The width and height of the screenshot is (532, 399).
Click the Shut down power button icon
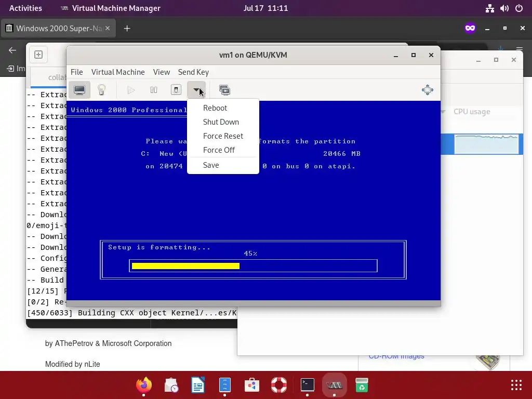[176, 90]
